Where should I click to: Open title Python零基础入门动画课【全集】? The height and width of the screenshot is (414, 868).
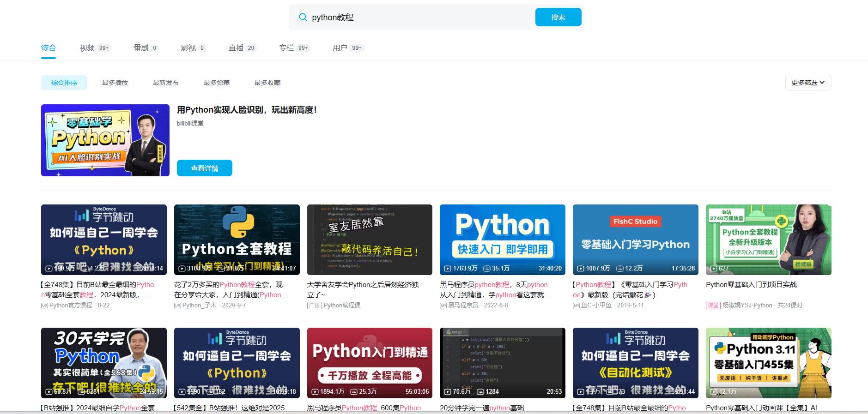tap(761, 408)
